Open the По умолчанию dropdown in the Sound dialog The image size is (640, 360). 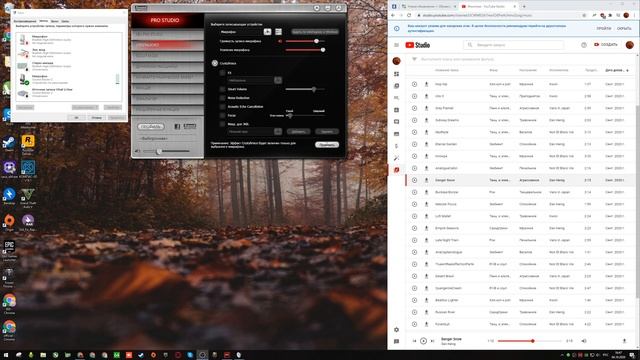point(85,107)
